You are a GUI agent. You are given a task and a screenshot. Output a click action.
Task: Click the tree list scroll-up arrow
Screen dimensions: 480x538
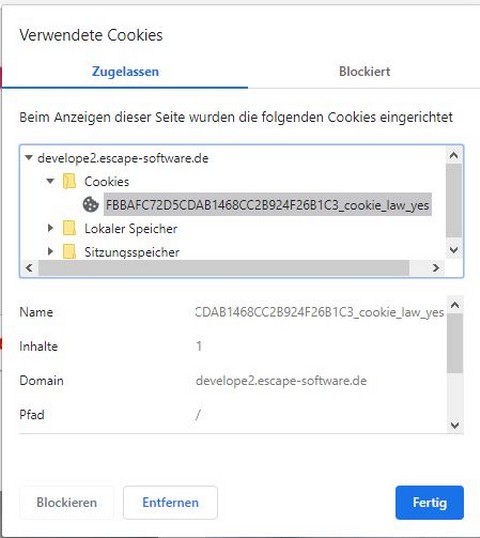pyautogui.click(x=454, y=155)
